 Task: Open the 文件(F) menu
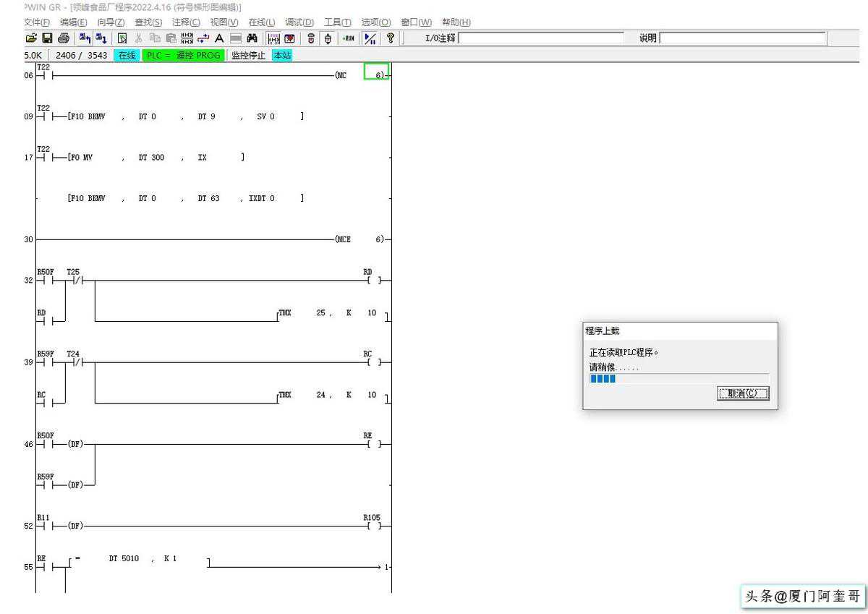(37, 22)
